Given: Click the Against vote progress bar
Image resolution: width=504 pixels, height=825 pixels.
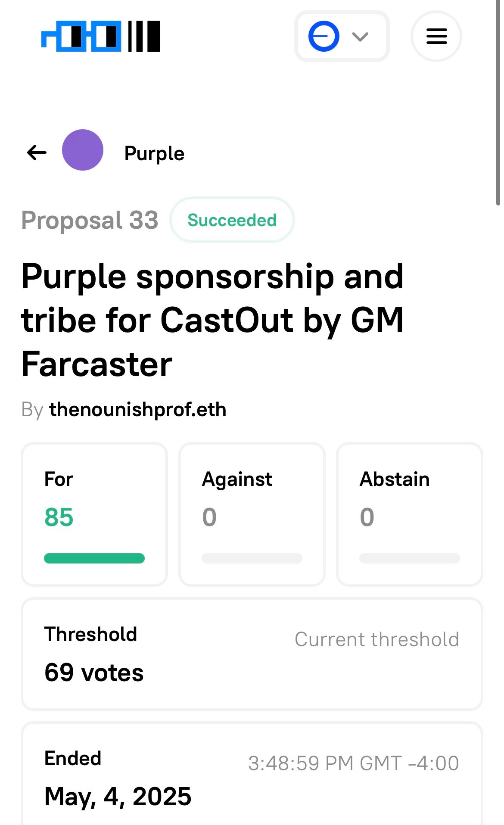Looking at the screenshot, I should tap(252, 558).
